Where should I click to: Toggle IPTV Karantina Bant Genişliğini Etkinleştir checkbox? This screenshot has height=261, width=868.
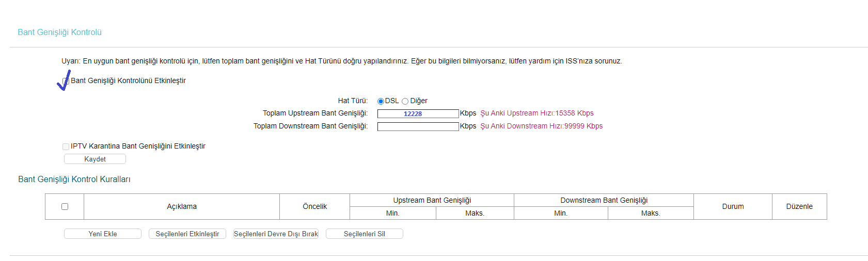point(66,146)
